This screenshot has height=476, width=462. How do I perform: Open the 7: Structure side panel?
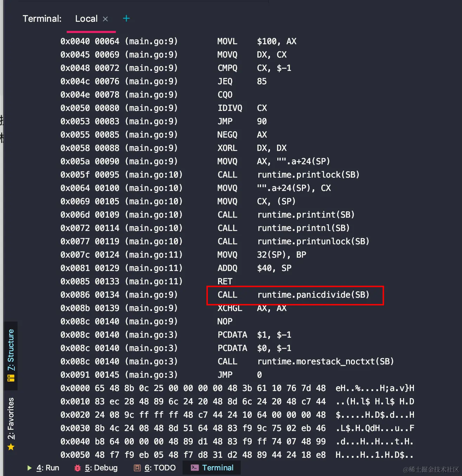click(11, 355)
